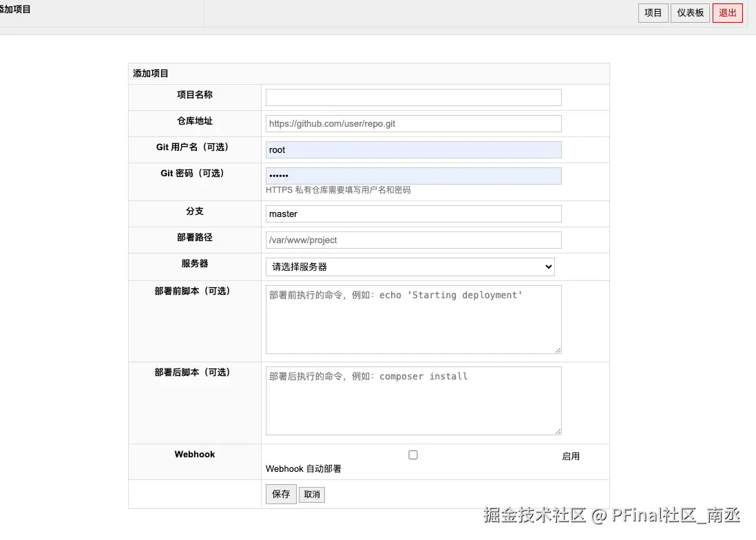Click the 部署路径 row label
This screenshot has height=540, width=756.
point(195,237)
